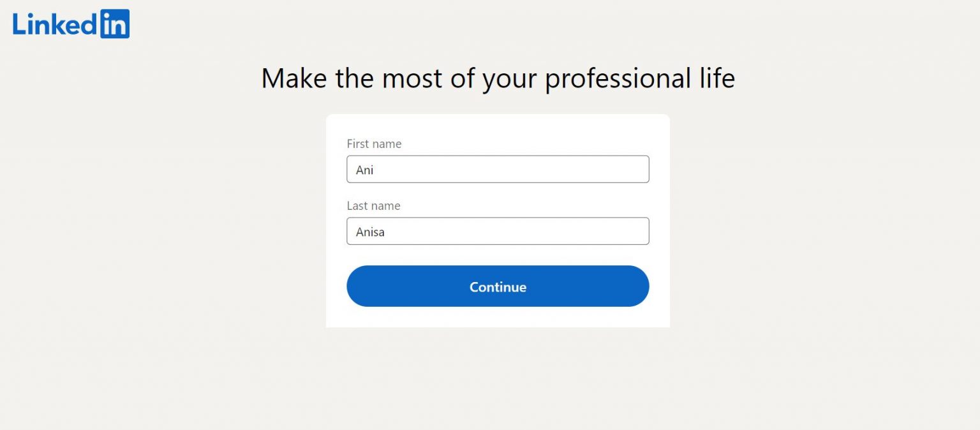Image resolution: width=980 pixels, height=430 pixels.
Task: Open LinkedIn home via the logo
Action: [x=70, y=23]
